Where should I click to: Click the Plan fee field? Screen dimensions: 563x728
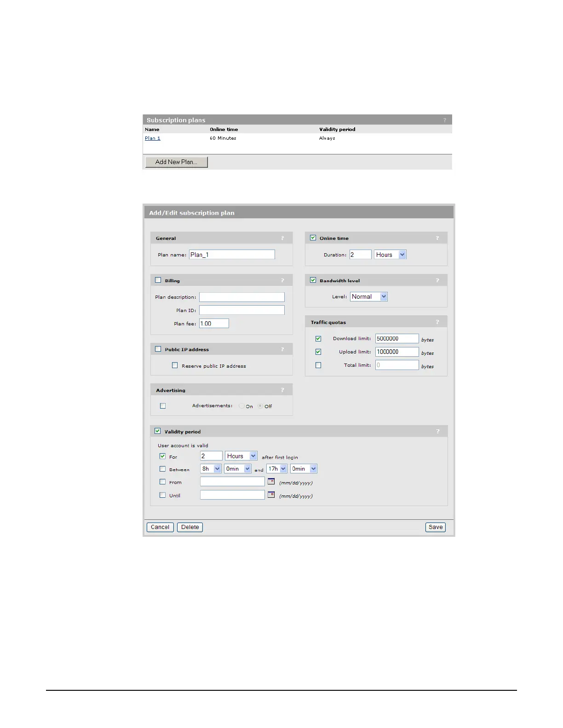click(x=214, y=324)
